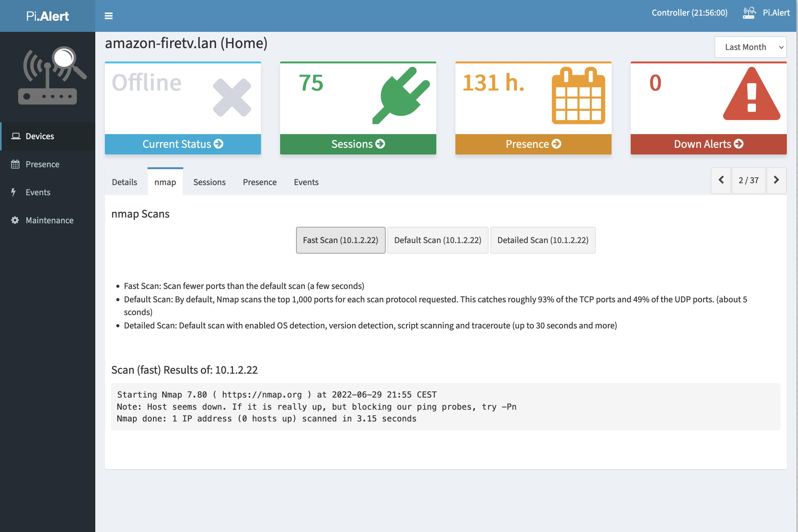798x532 pixels.
Task: Open the Events tab
Action: tap(306, 182)
